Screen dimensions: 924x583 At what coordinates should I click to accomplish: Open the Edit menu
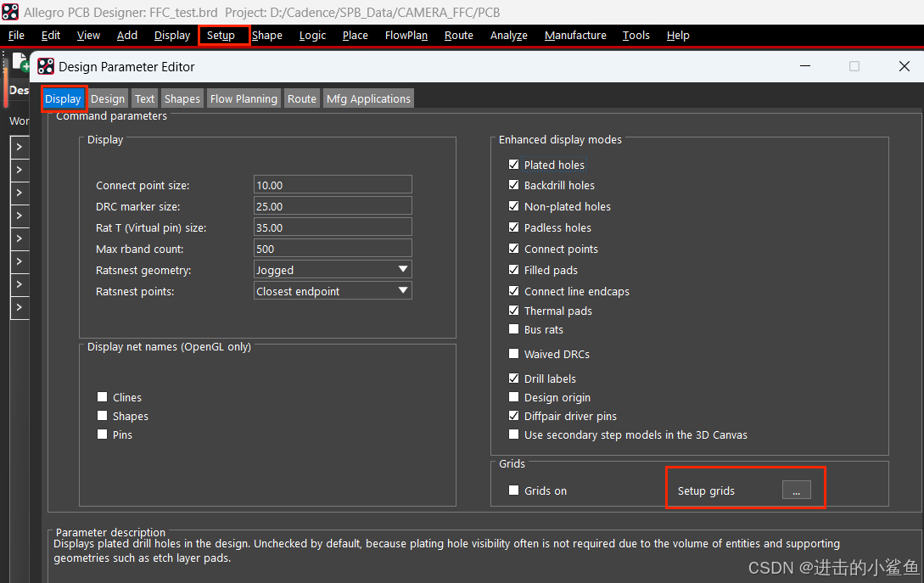(51, 36)
